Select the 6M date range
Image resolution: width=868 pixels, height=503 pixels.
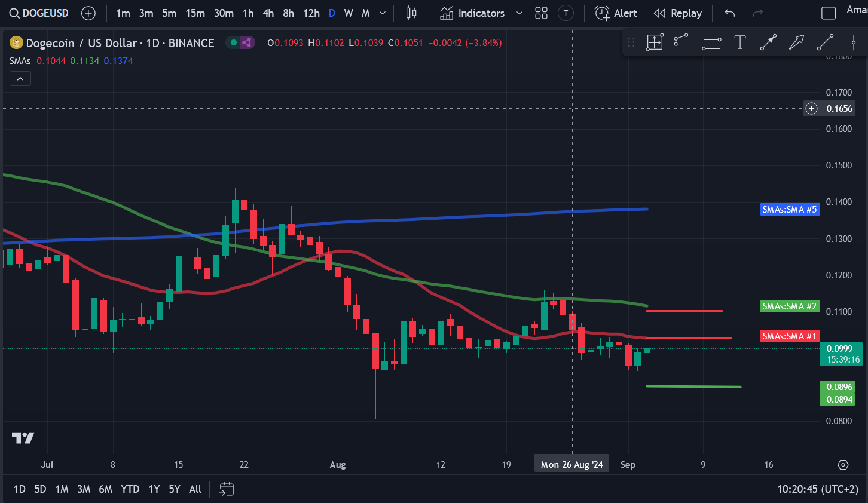coord(106,489)
